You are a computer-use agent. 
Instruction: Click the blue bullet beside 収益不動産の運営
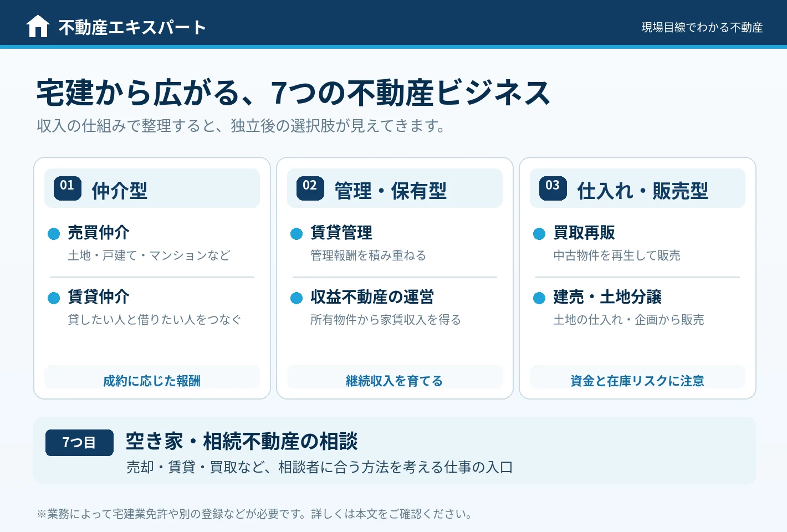coord(297,298)
